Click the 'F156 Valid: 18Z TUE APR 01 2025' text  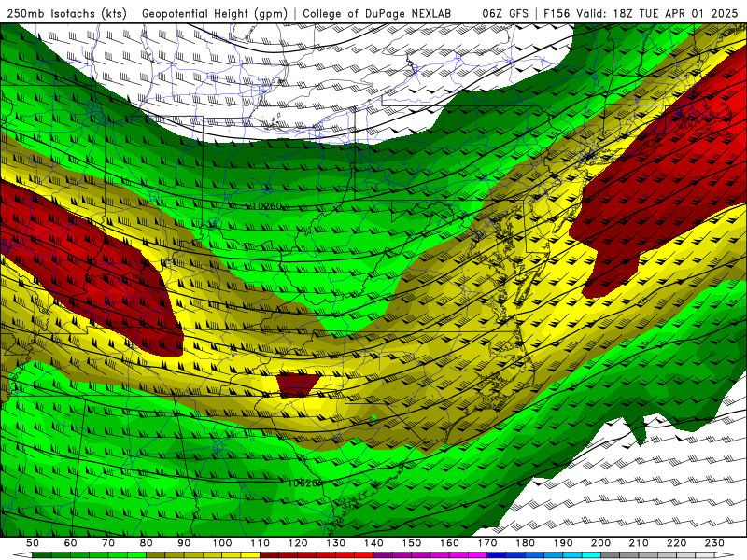coord(641,14)
